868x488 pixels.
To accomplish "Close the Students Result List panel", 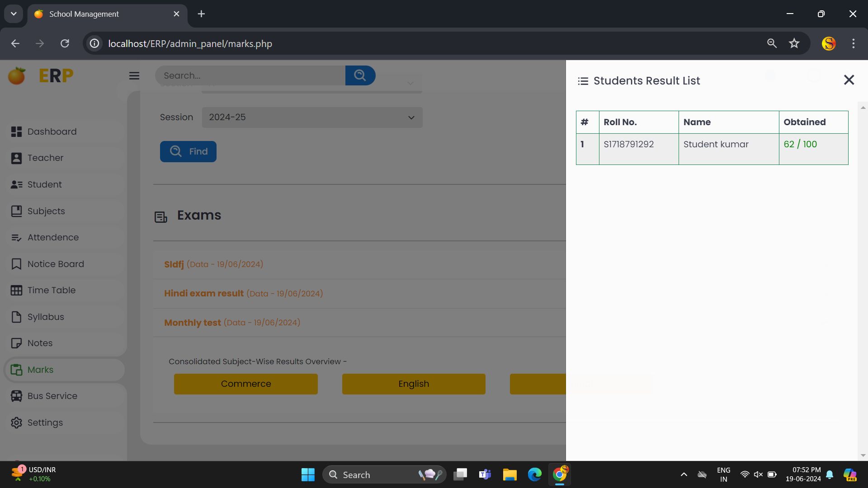I will (x=849, y=80).
